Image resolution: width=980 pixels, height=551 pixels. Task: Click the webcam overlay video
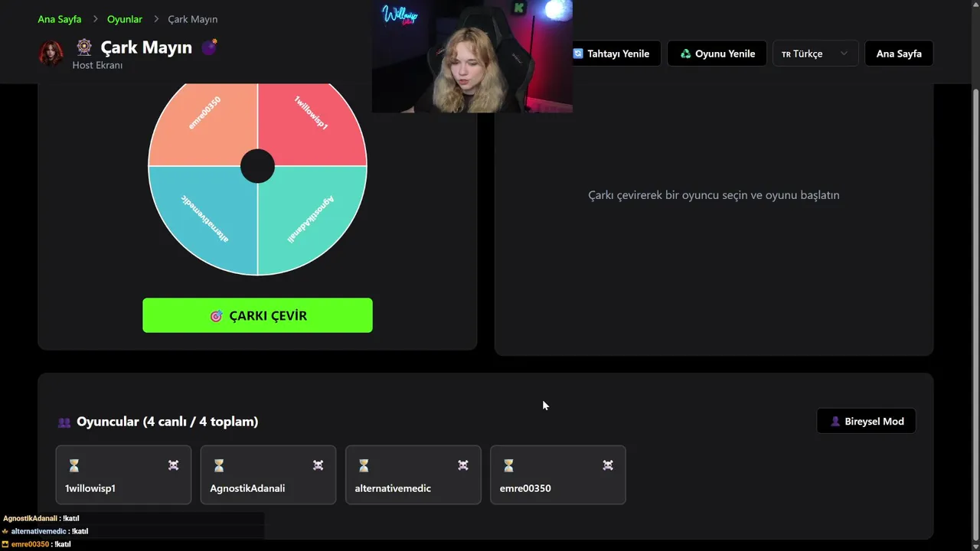[x=472, y=57]
